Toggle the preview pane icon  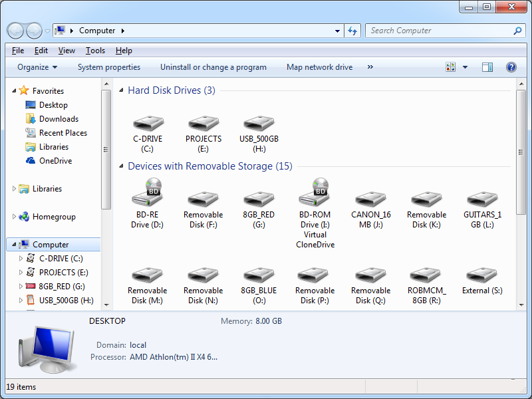[487, 67]
